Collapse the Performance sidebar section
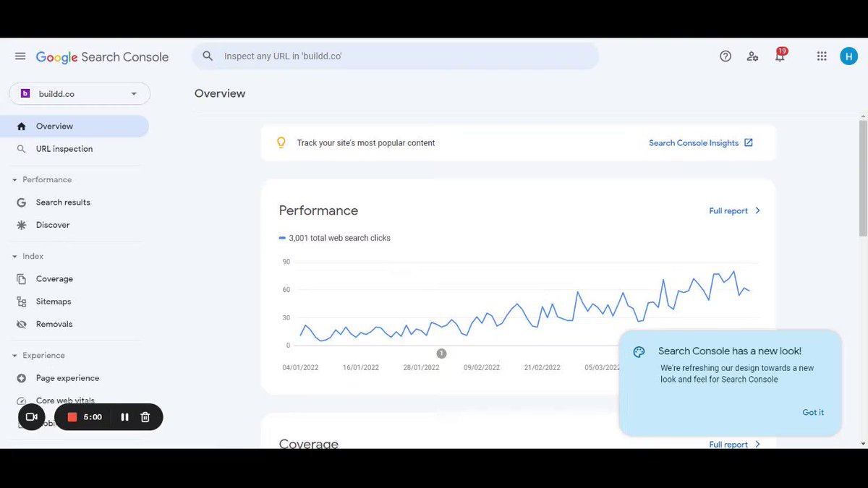Image resolution: width=868 pixels, height=488 pixels. [x=14, y=180]
